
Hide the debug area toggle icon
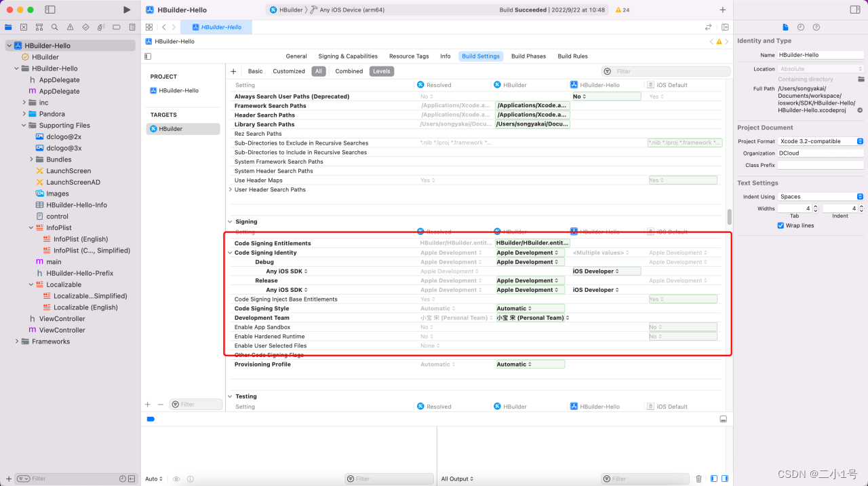point(724,419)
